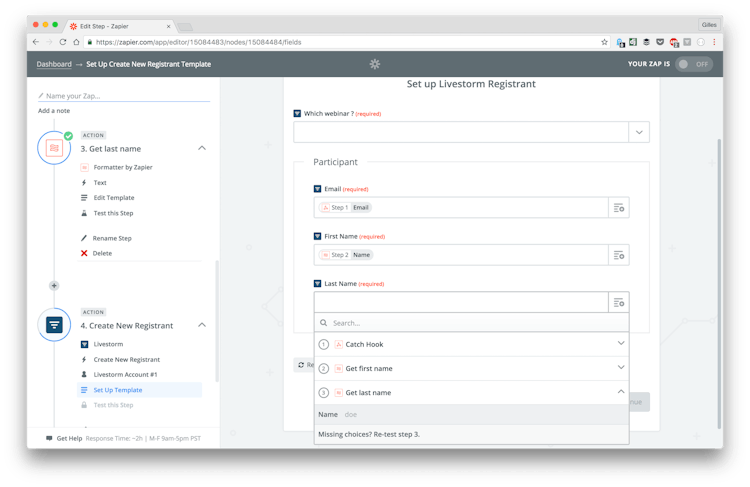
Task: Select Edit Template under step 3
Action: tap(113, 198)
